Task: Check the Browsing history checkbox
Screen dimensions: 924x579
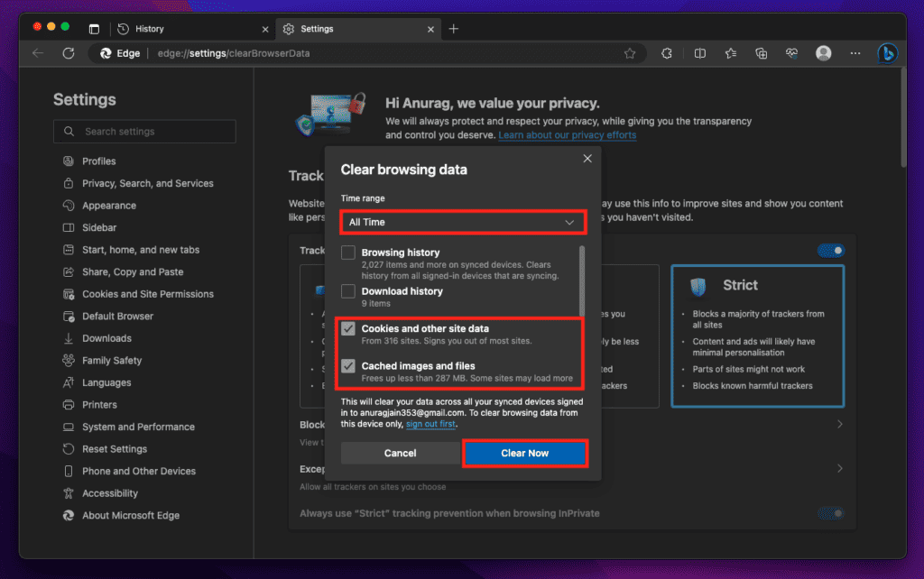Action: pyautogui.click(x=347, y=253)
